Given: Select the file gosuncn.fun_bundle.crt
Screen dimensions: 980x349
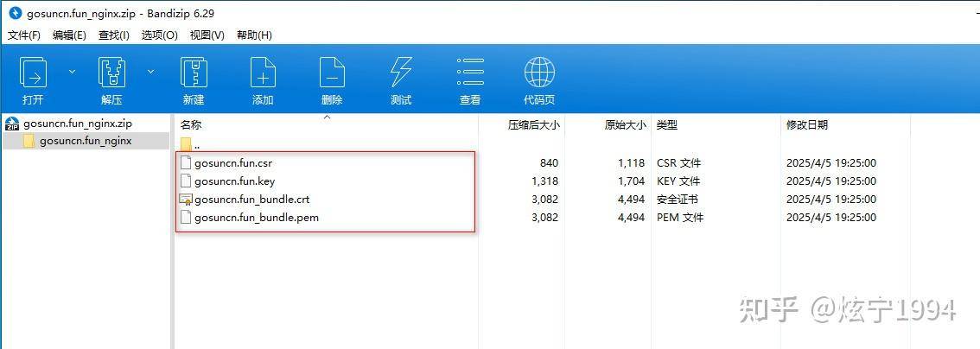Looking at the screenshot, I should pyautogui.click(x=251, y=200).
